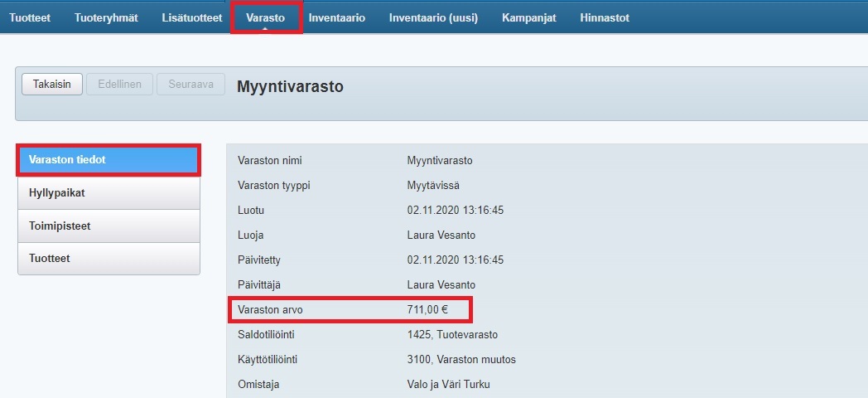Open the Tuotteet tab in top navigation
The image size is (868, 398).
(x=30, y=17)
